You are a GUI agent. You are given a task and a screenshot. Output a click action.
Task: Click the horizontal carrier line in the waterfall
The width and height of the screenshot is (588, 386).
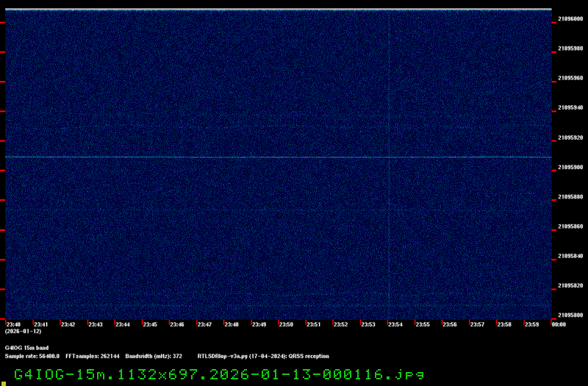click(x=278, y=157)
